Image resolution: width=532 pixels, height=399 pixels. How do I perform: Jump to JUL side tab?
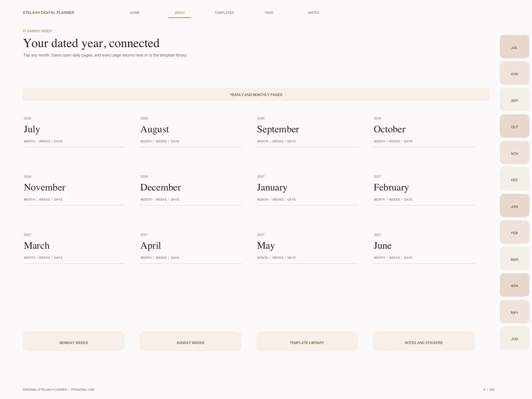pyautogui.click(x=514, y=46)
